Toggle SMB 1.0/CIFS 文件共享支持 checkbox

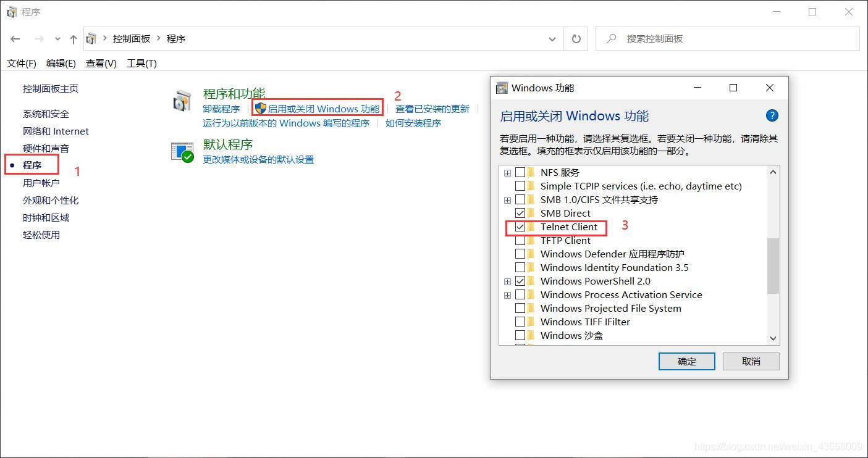pos(520,199)
